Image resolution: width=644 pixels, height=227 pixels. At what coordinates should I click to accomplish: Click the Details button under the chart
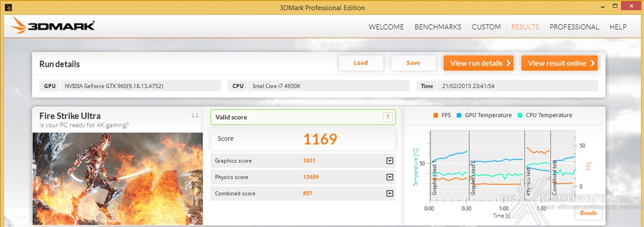589,213
